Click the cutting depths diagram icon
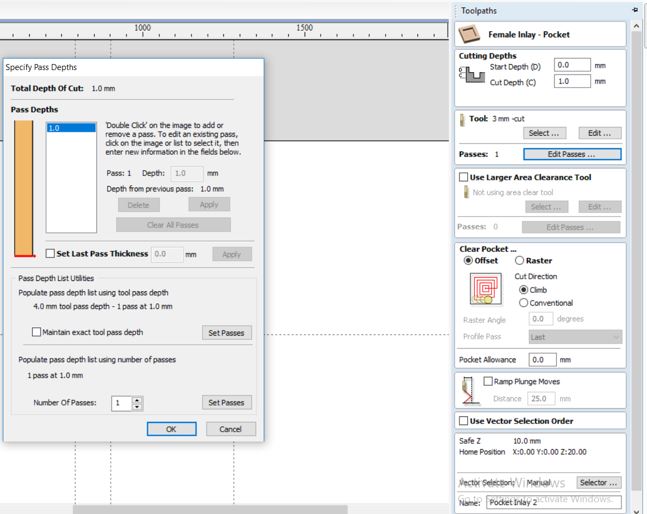The height and width of the screenshot is (514, 647). 472,75
